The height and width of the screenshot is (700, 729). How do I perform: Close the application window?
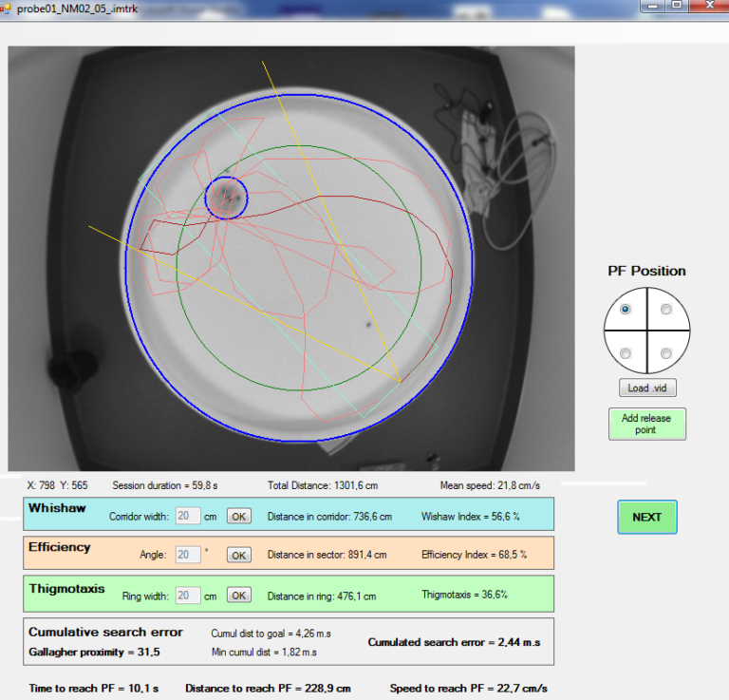coord(707,5)
